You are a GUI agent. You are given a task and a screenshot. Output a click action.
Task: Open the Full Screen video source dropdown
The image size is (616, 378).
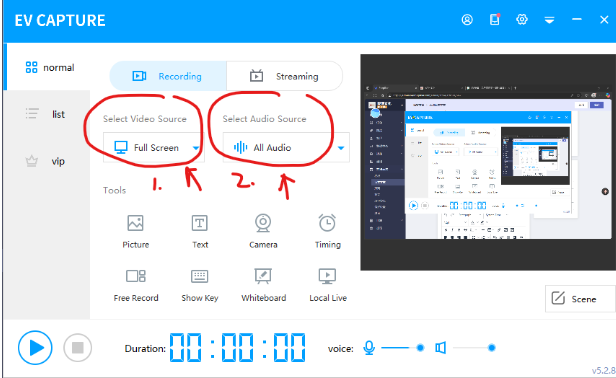154,147
